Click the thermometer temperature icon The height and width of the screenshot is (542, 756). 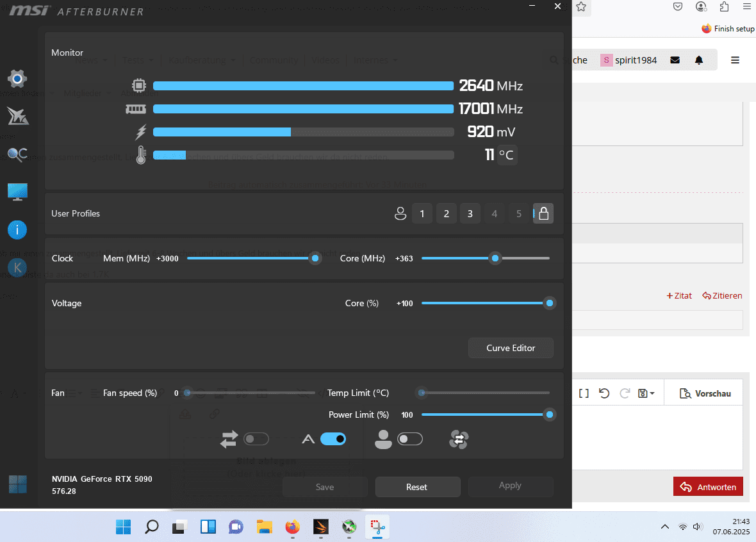[x=141, y=155]
